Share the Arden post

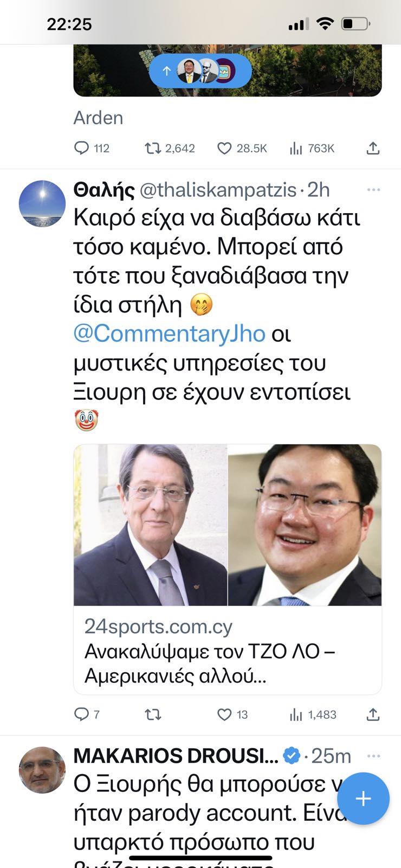coord(373,148)
